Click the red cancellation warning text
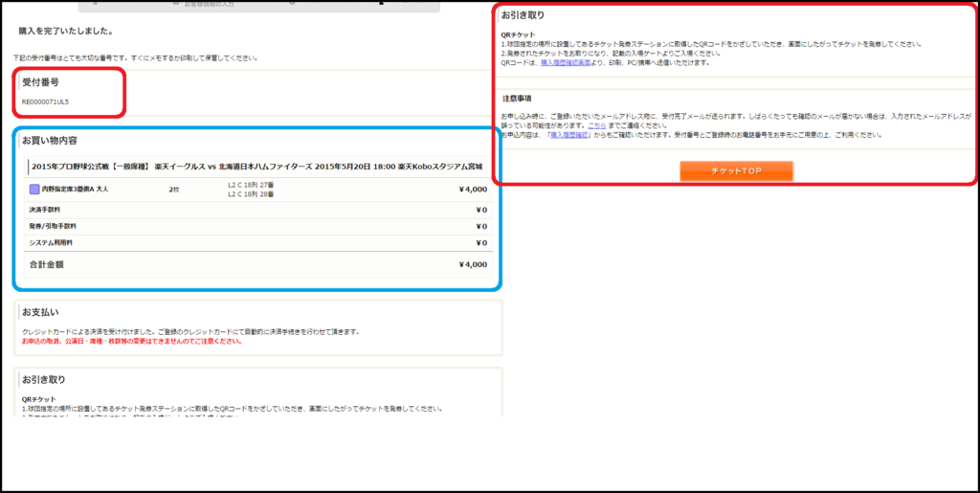Viewport: 980px width, 493px height. (131, 341)
